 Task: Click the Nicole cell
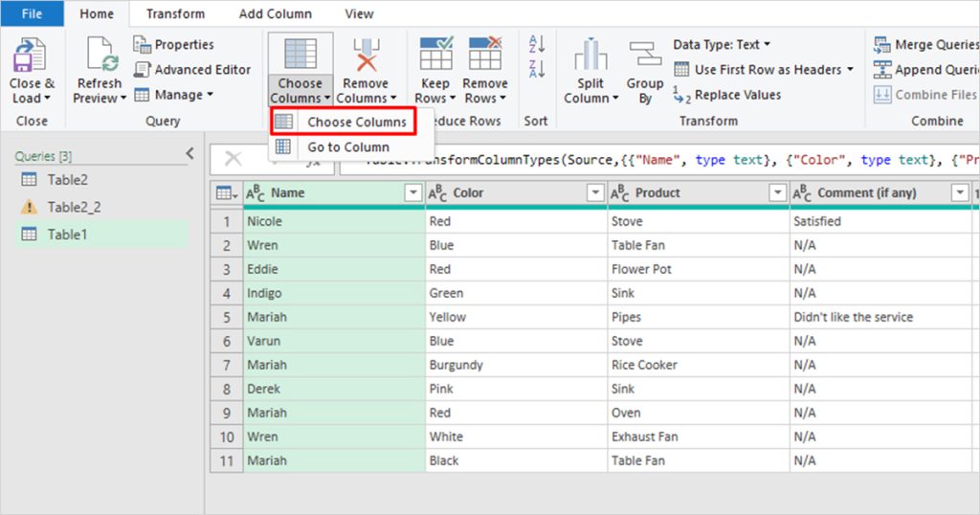tap(334, 221)
